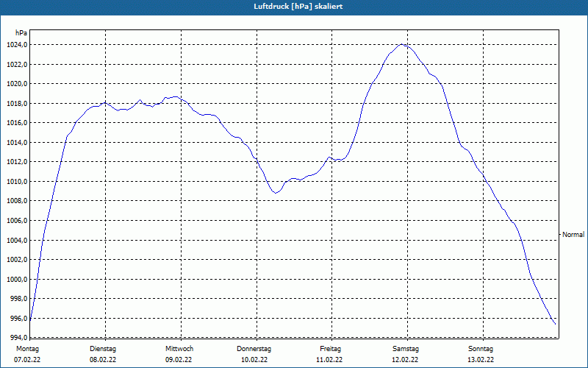The width and height of the screenshot is (588, 368).
Task: Click the chart title "Luftdruck [hPa] skaliert"
Action: (x=298, y=7)
